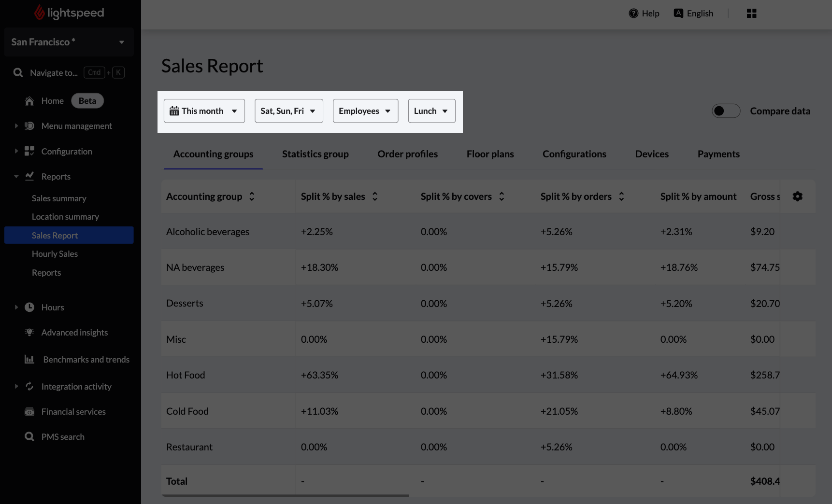Click the +21.05% orders split value
The width and height of the screenshot is (832, 504).
pos(559,411)
